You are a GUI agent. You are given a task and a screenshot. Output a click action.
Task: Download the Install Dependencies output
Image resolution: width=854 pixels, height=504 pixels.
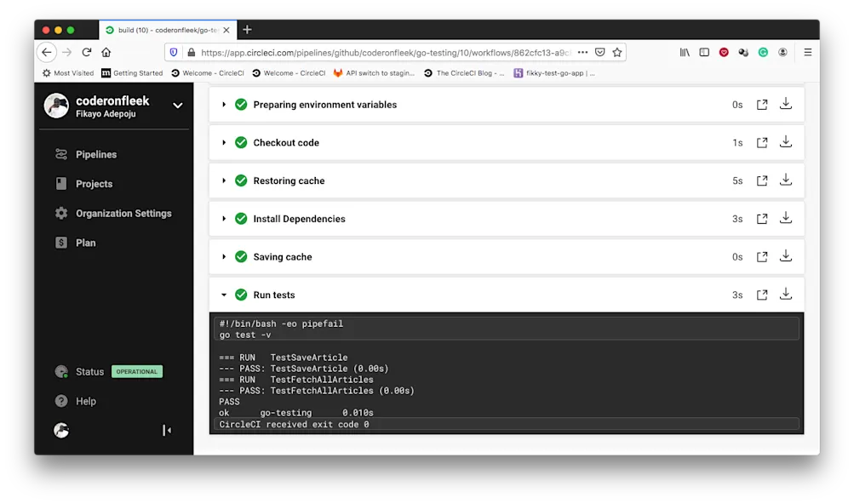pyautogui.click(x=785, y=218)
